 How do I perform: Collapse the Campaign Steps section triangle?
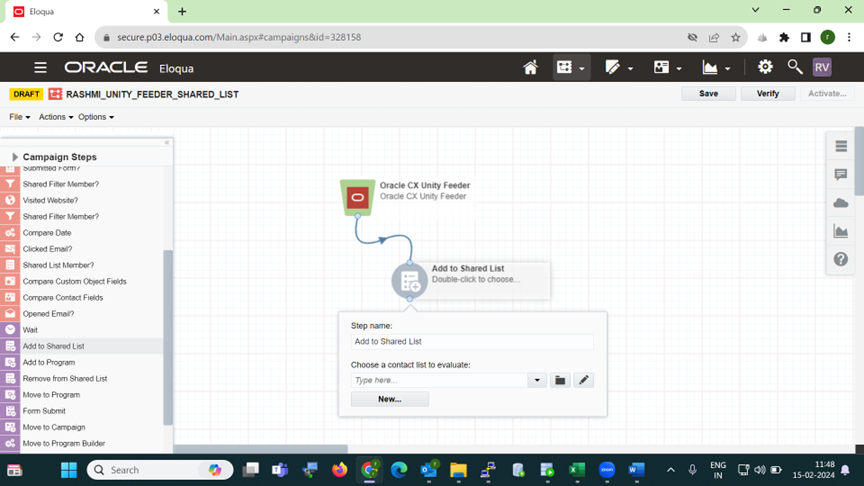(15, 157)
